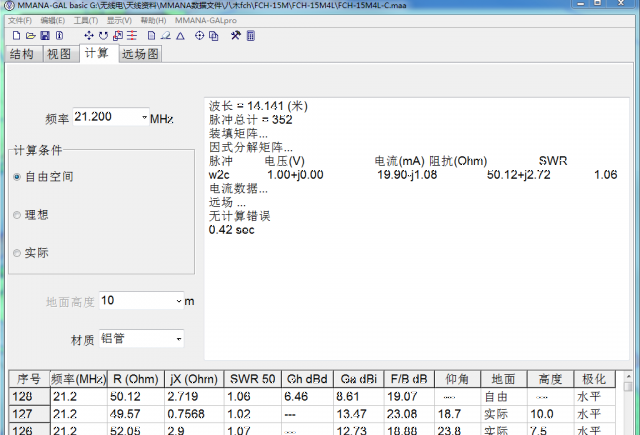Select row number 128 in results table
Image resolution: width=640 pixels, height=435 pixels.
pyautogui.click(x=29, y=397)
